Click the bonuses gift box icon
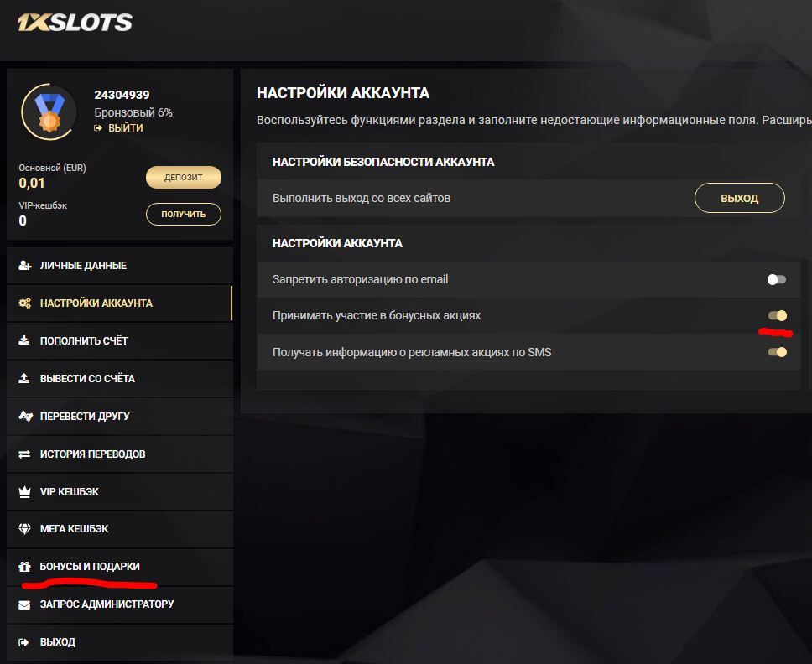812x664 pixels. pos(24,568)
